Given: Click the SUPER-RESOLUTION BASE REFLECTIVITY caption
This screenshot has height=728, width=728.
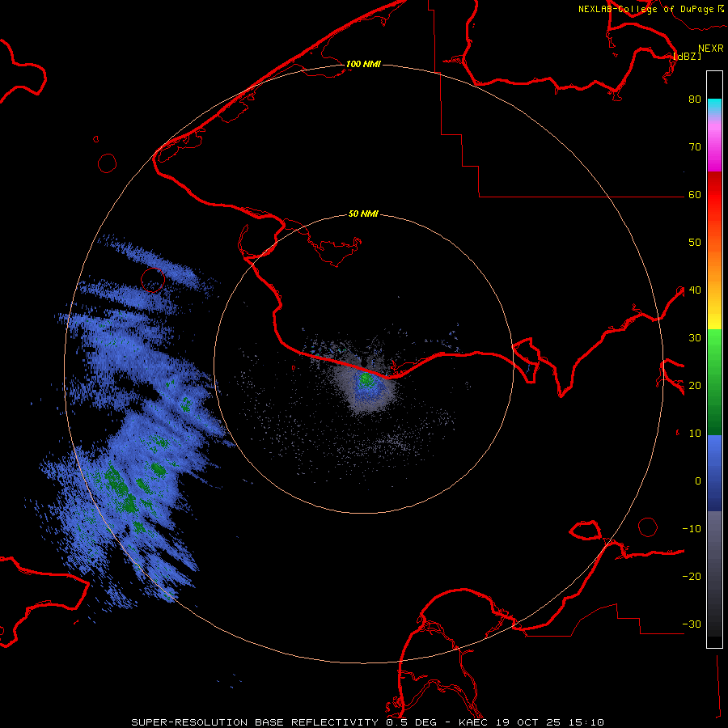Looking at the screenshot, I should pyautogui.click(x=254, y=722).
